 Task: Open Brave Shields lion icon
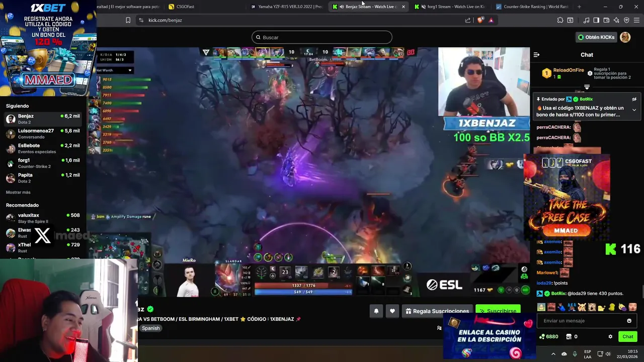tap(480, 20)
